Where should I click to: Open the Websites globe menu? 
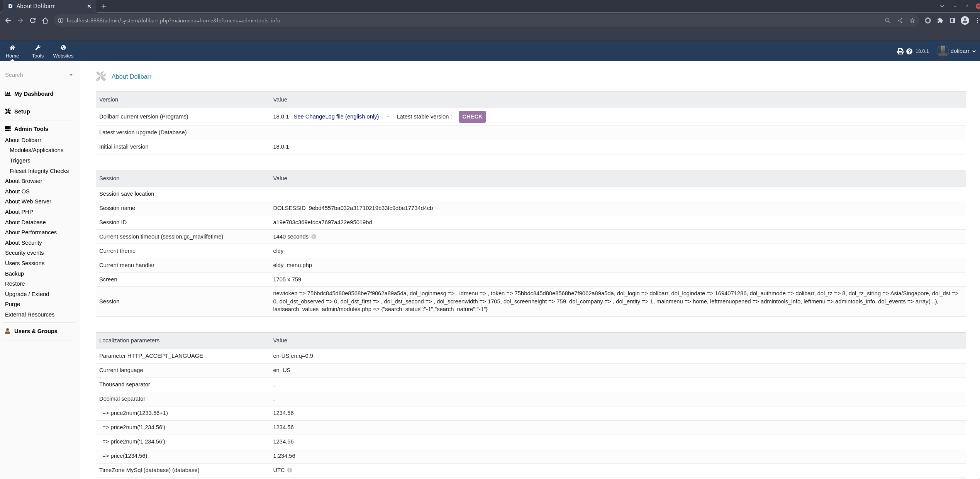(63, 48)
